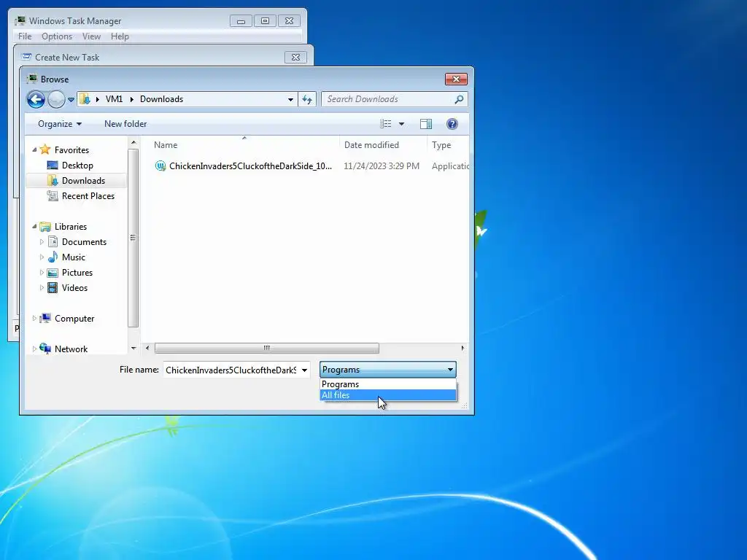Screen dimensions: 747x560
Task: Click the folder icon in address bar
Action: (x=85, y=99)
